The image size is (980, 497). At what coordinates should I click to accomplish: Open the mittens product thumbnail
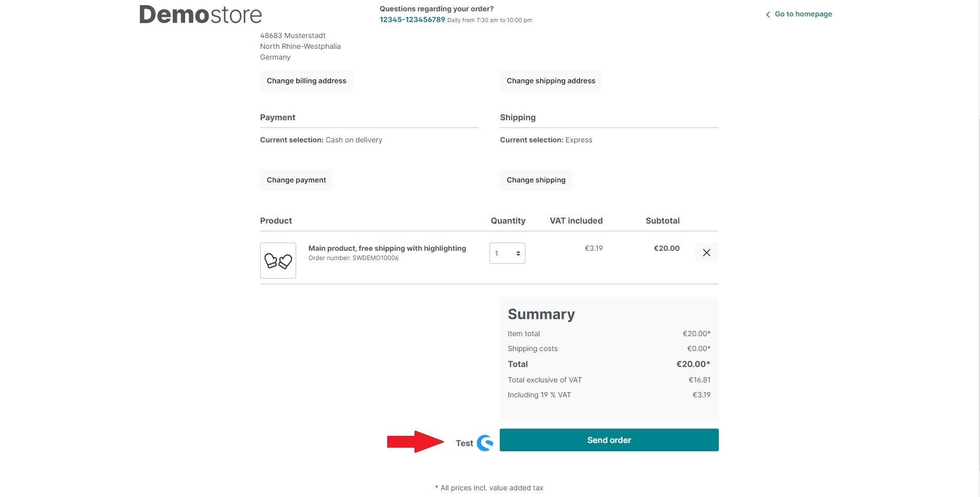point(278,261)
